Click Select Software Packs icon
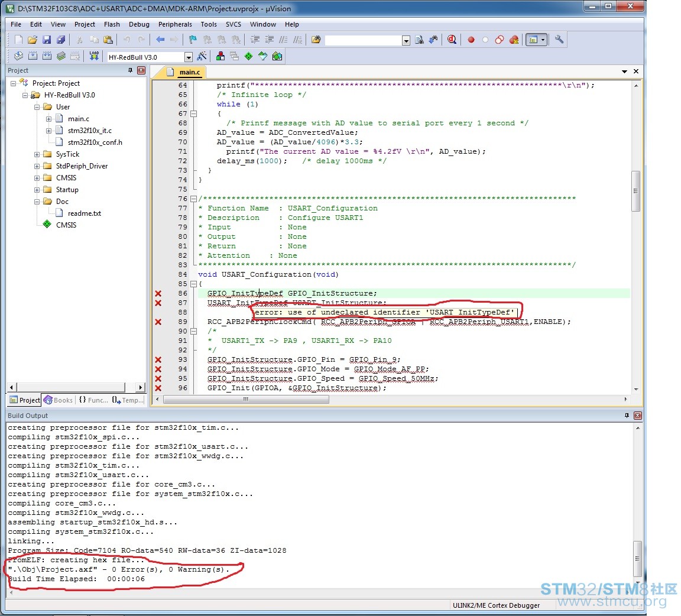The width and height of the screenshot is (681, 616). 262,56
